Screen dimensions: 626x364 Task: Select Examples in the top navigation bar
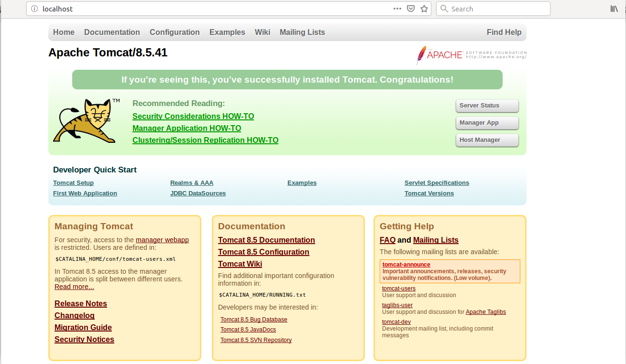227,32
